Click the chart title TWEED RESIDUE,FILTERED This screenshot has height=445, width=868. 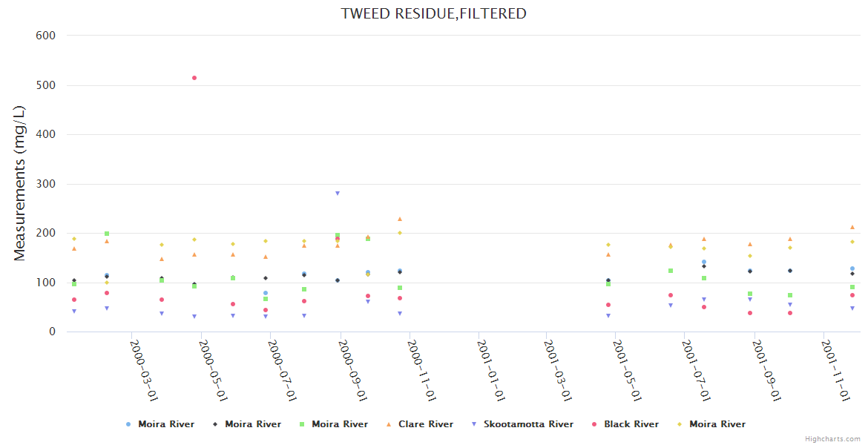pos(433,13)
